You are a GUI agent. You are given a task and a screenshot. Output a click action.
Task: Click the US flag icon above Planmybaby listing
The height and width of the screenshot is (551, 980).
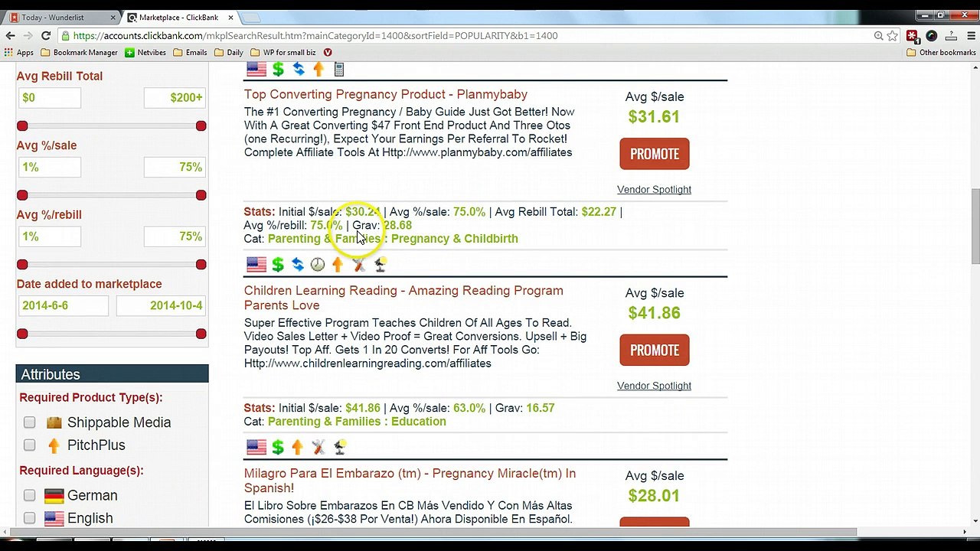point(256,70)
